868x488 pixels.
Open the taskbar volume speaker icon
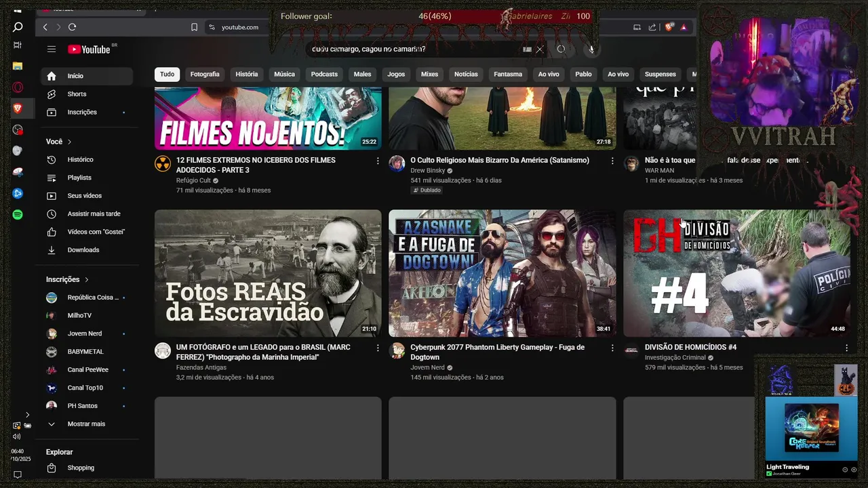(17, 436)
